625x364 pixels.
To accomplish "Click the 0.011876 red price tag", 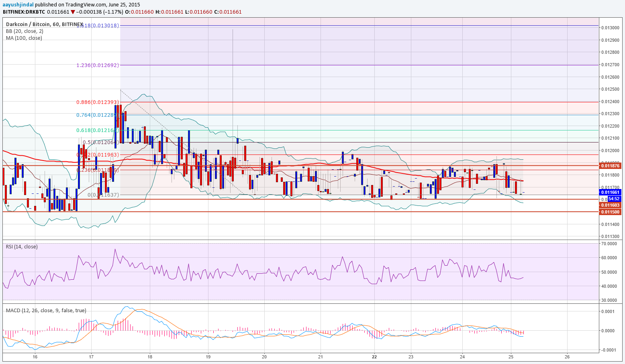I will click(610, 165).
